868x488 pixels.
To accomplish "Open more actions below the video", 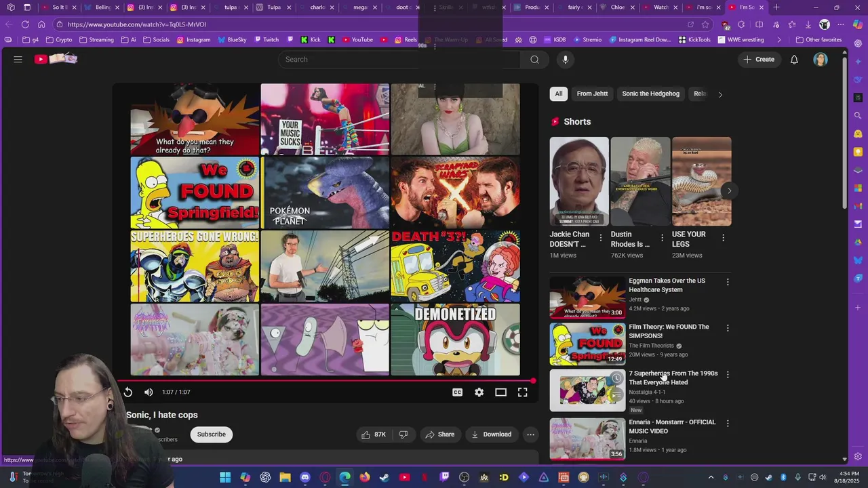I will coord(531,434).
